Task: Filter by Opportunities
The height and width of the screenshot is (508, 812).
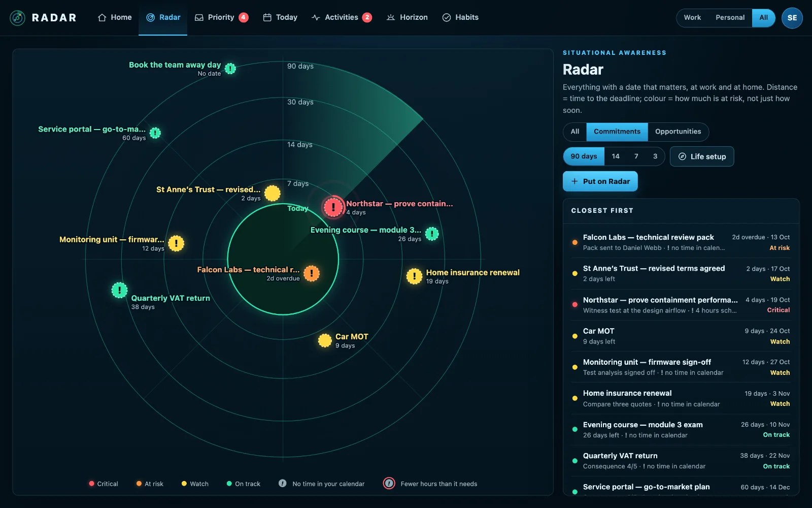Action: 678,132
